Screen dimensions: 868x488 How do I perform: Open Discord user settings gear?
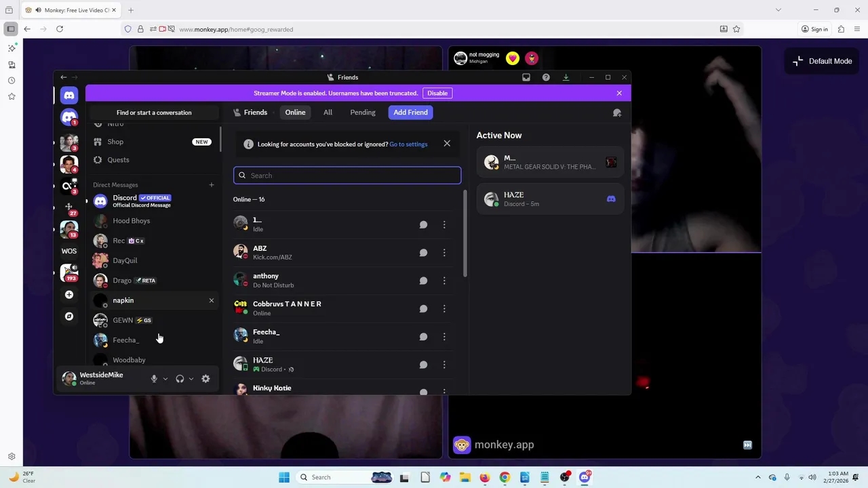pyautogui.click(x=205, y=379)
